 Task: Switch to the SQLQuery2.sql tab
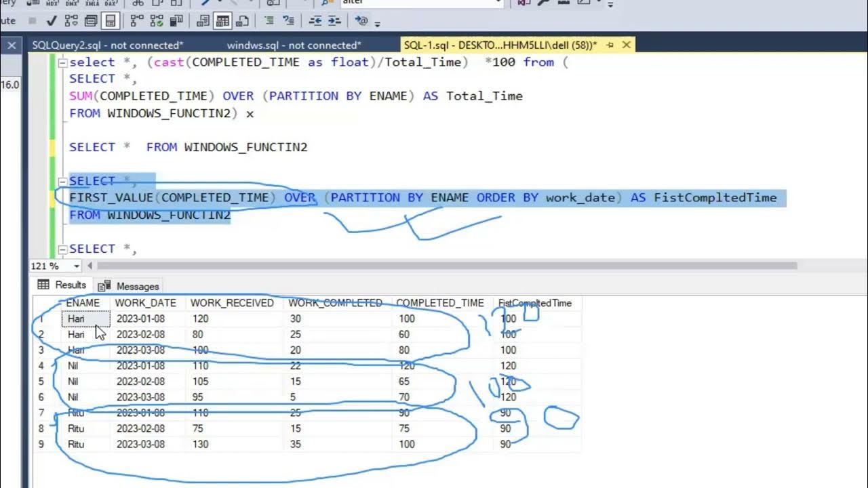click(108, 45)
